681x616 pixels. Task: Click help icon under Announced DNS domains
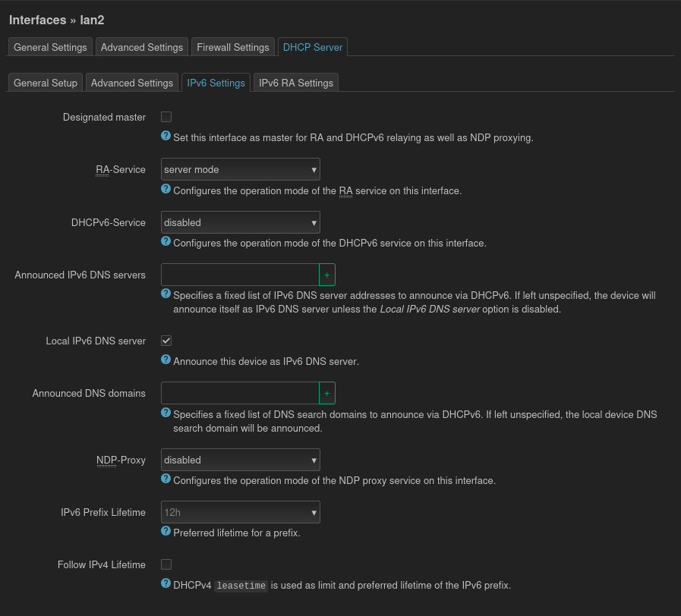click(166, 413)
